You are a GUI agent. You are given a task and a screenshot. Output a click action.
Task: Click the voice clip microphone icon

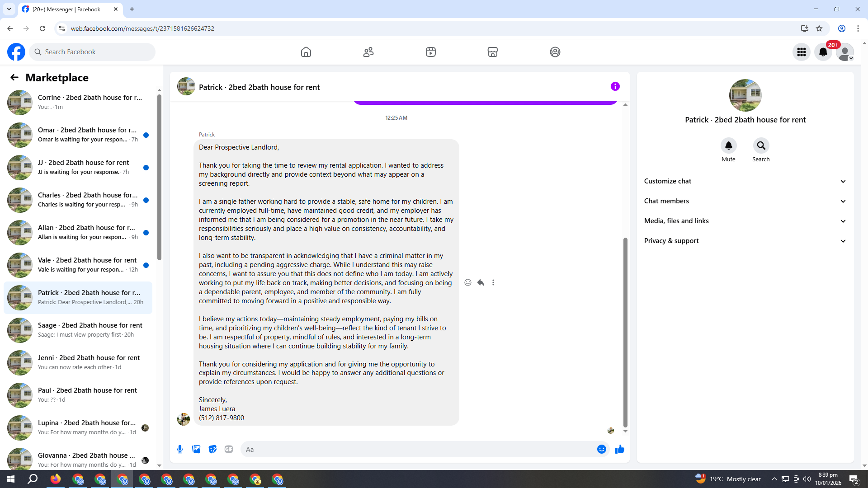[180, 449]
